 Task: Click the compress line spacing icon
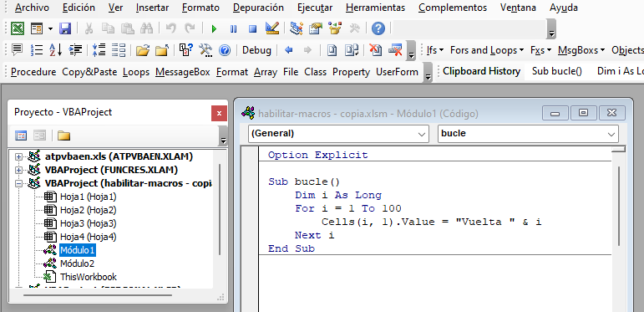99,50
